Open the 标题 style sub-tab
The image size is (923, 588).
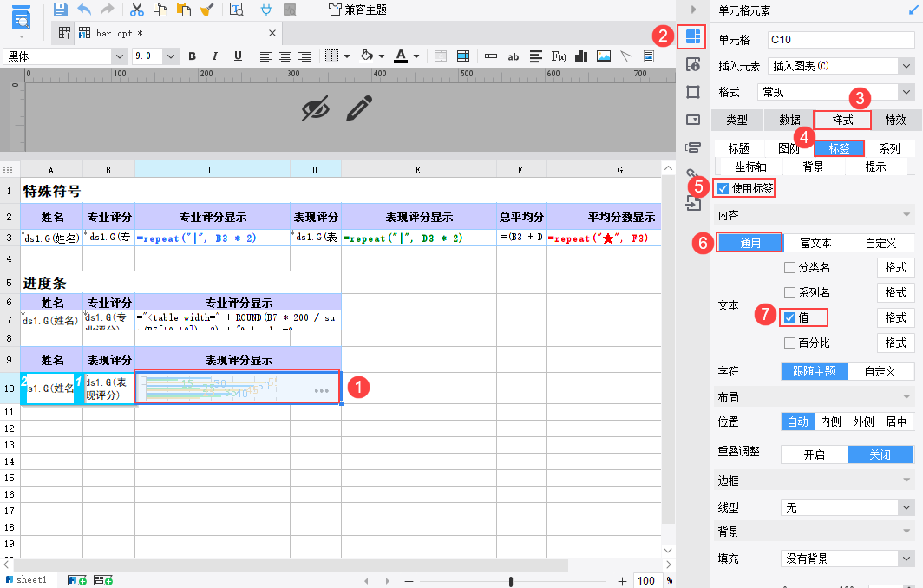point(739,148)
